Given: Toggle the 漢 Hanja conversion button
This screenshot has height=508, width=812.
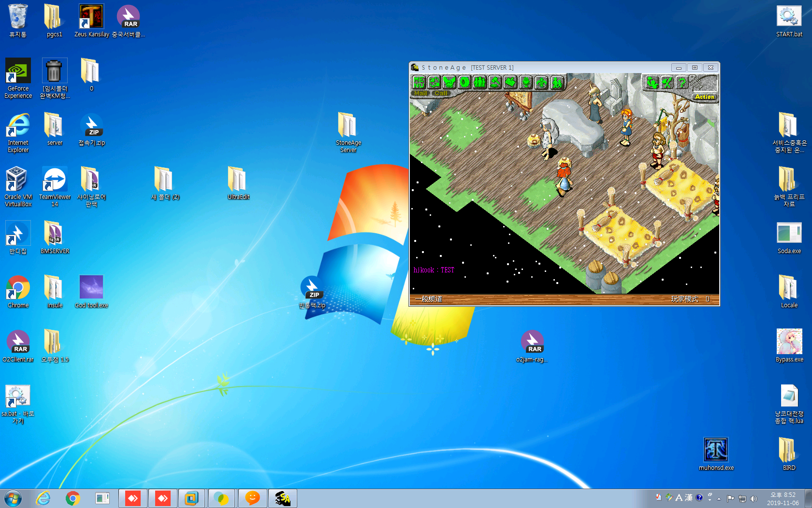Looking at the screenshot, I should tap(688, 498).
